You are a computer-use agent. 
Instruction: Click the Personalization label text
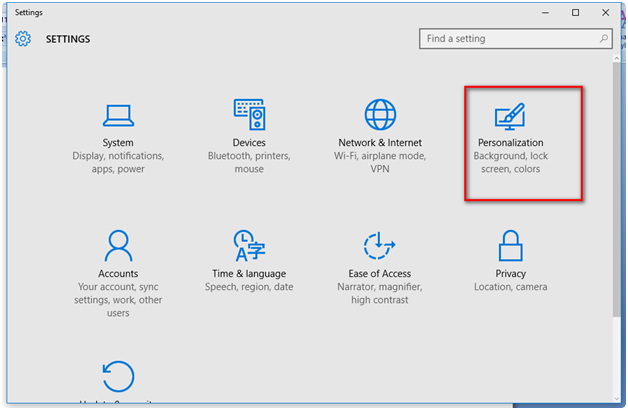[x=511, y=143]
